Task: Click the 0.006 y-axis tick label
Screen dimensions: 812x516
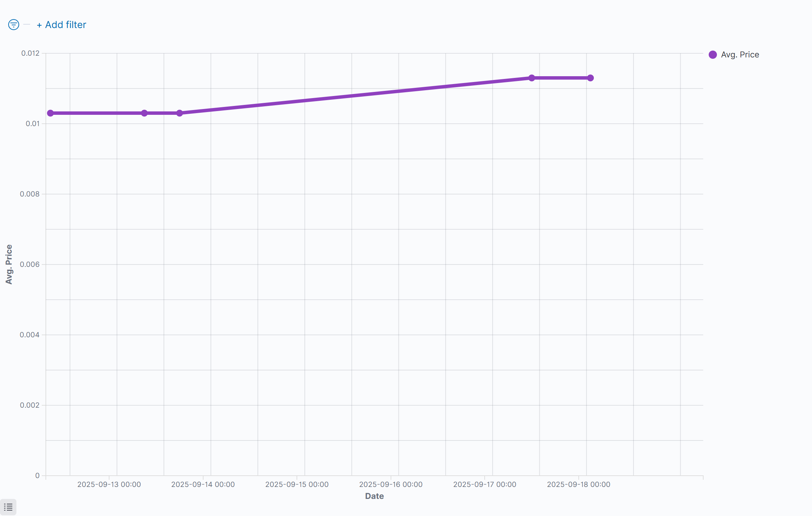Action: [x=30, y=264]
